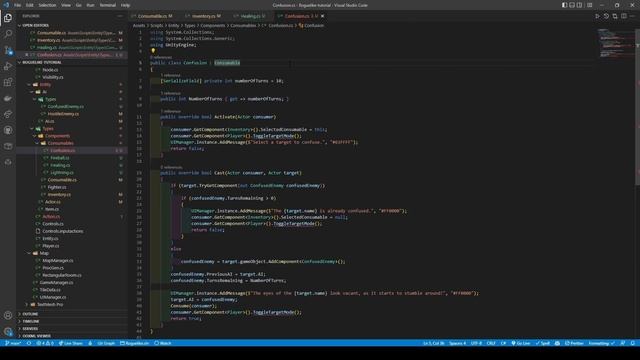Open the Manage gear at activity bar bottom
Image resolution: width=640 pixels, height=360 pixels.
pyautogui.click(x=8, y=331)
